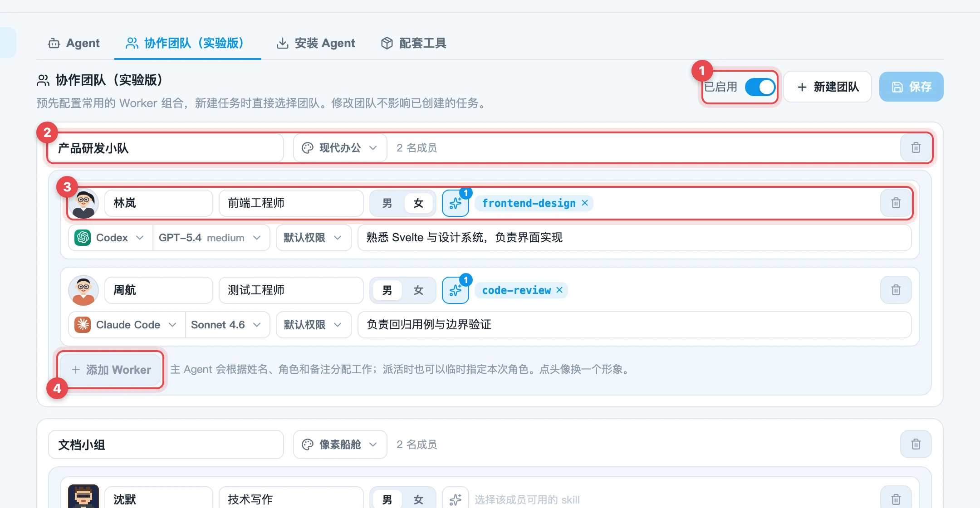The image size is (980, 508).
Task: Delete the 产品研发小队 team with trash icon
Action: pos(916,148)
